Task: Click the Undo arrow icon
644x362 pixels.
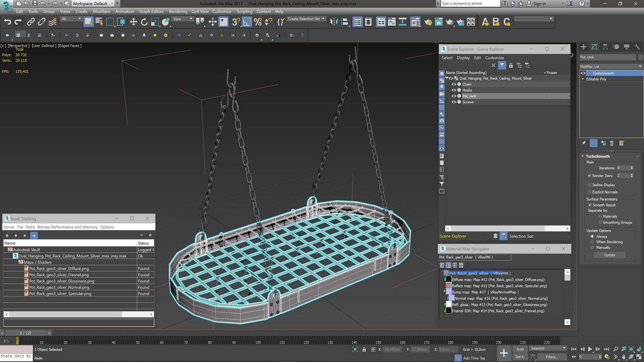Action: [7, 22]
